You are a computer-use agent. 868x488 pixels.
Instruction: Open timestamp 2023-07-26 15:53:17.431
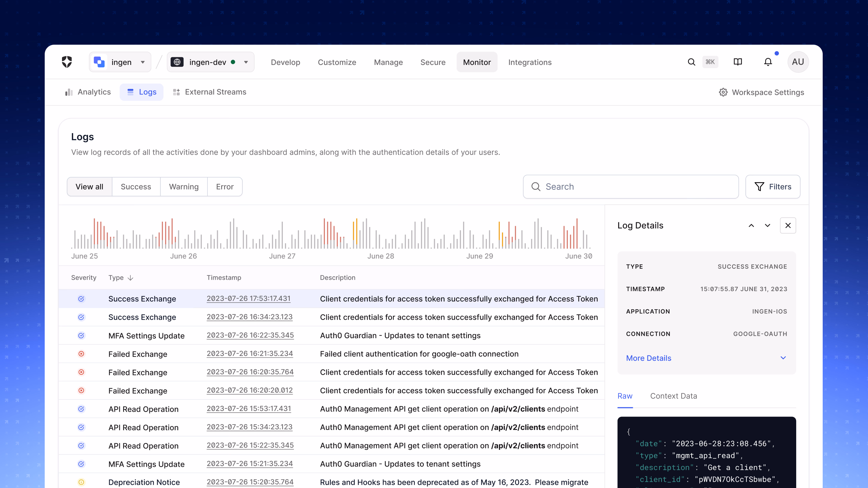point(249,408)
